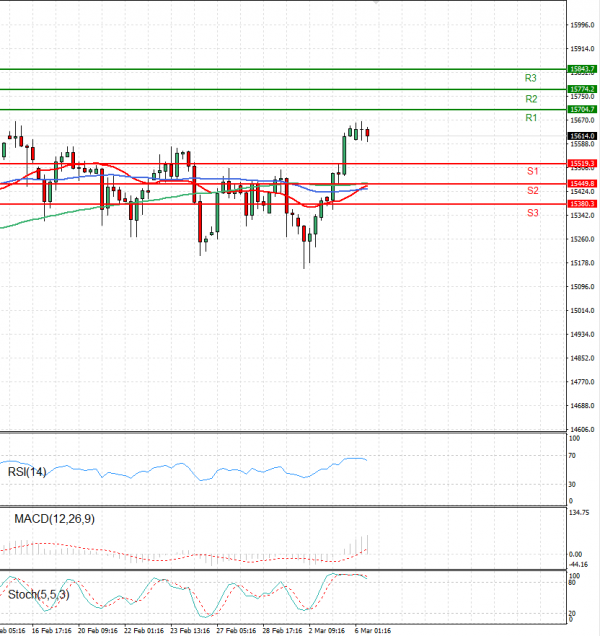Click the latest red candlestick
The width and height of the screenshot is (600, 636).
(368, 133)
